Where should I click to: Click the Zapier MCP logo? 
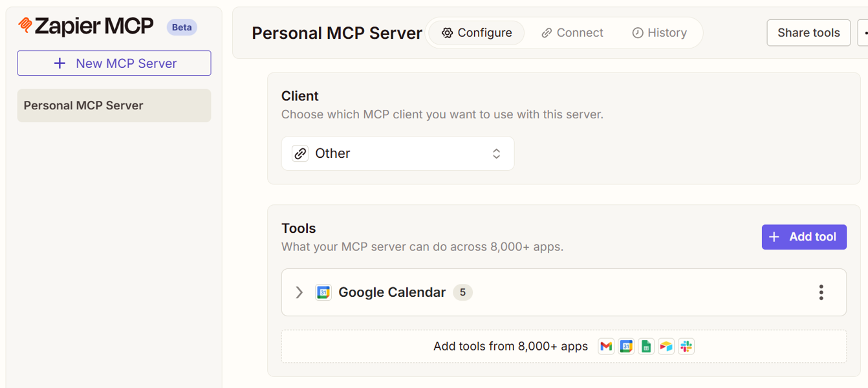pyautogui.click(x=84, y=27)
